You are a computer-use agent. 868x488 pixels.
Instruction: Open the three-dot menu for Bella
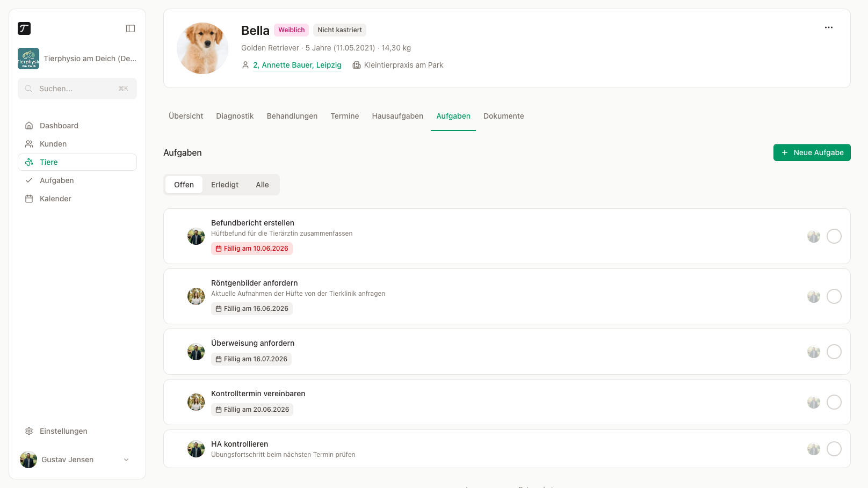point(829,27)
